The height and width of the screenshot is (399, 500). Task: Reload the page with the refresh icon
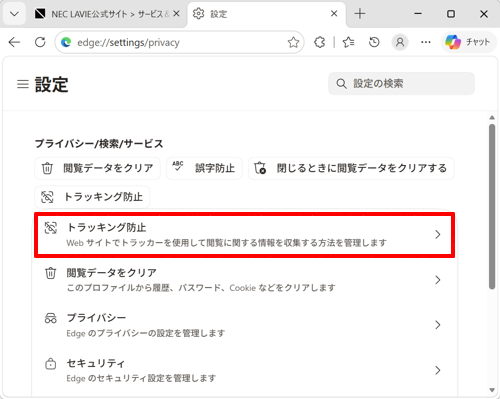coord(40,42)
